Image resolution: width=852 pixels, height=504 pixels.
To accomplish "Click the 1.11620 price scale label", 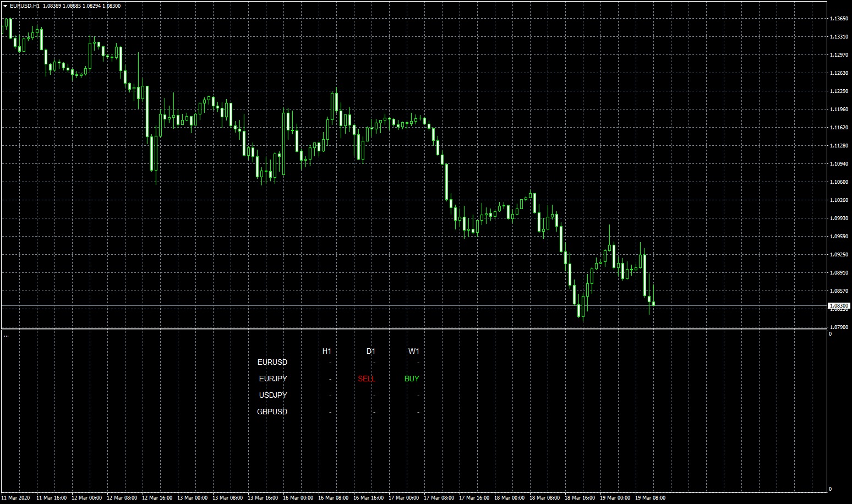I will (x=839, y=128).
